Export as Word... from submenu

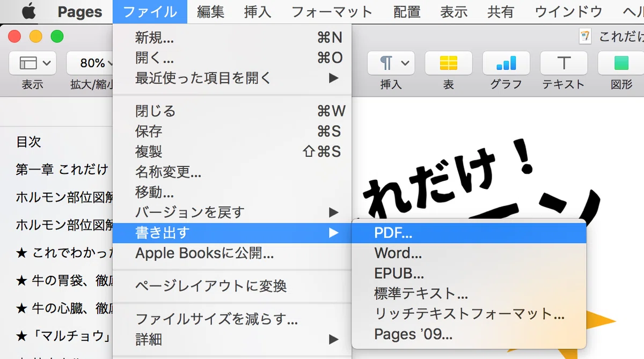tap(469, 253)
